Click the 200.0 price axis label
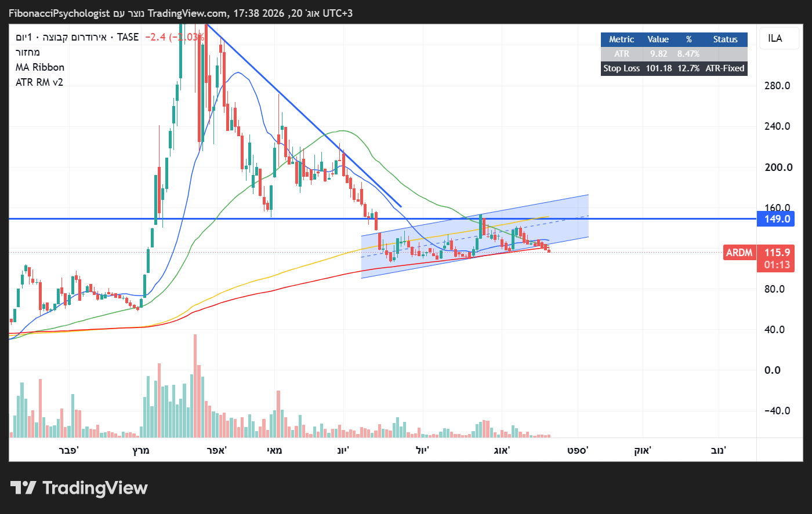Viewport: 812px width, 514px height. [x=777, y=167]
